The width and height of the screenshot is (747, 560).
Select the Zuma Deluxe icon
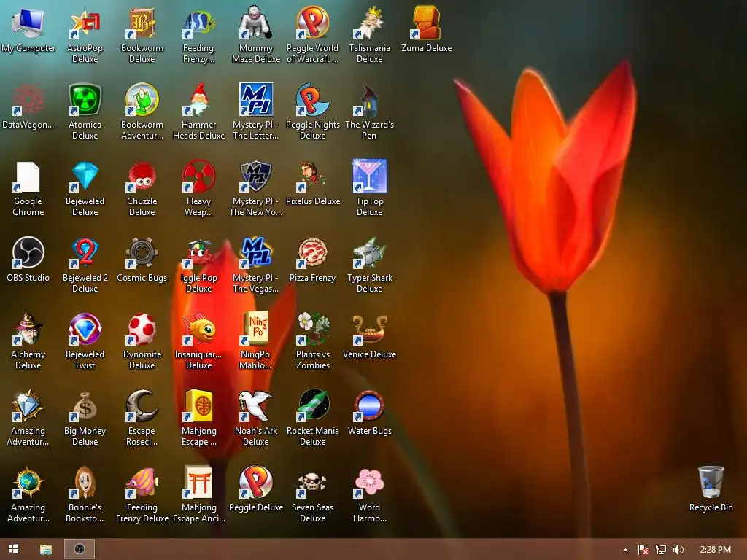[x=426, y=24]
